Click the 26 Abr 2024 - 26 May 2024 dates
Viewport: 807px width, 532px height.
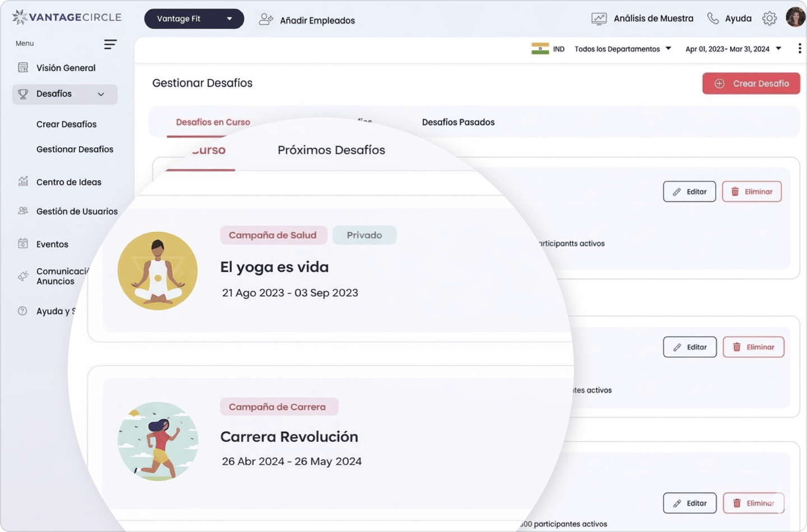(291, 461)
